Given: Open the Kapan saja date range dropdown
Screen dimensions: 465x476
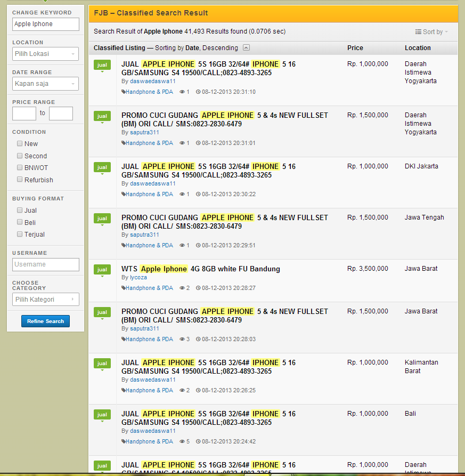Looking at the screenshot, I should [45, 84].
